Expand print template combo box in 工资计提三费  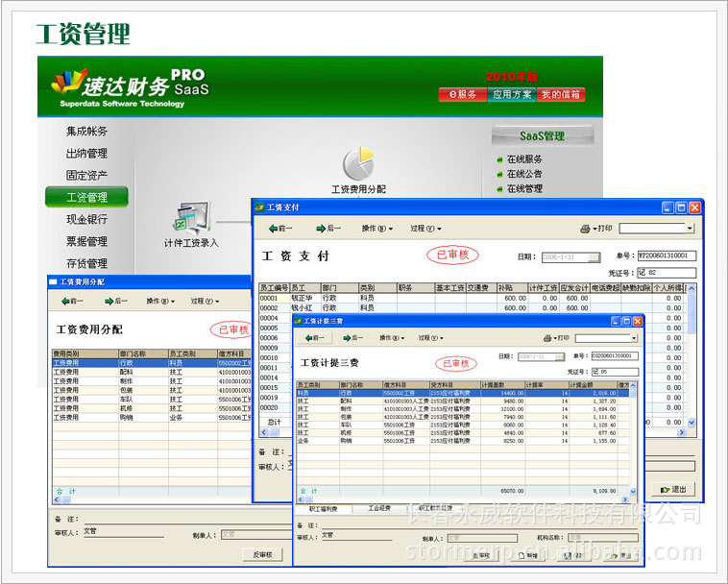coord(634,338)
